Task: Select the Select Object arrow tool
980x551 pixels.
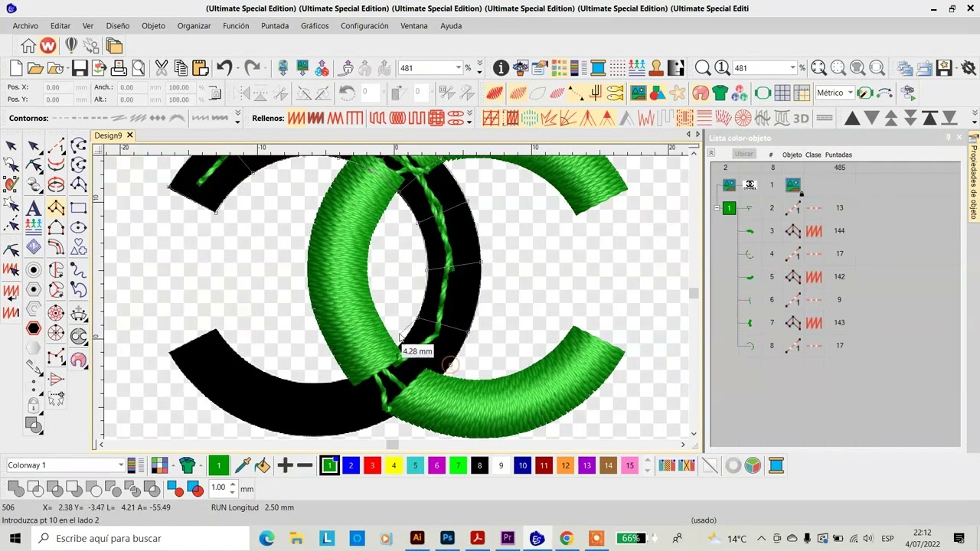Action: [x=11, y=145]
